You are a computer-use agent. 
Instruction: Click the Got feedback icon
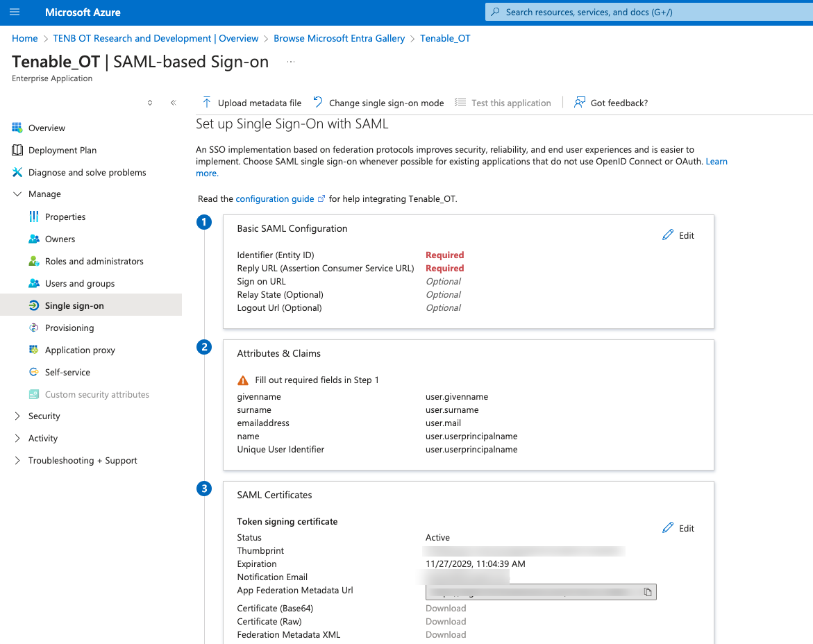click(580, 103)
